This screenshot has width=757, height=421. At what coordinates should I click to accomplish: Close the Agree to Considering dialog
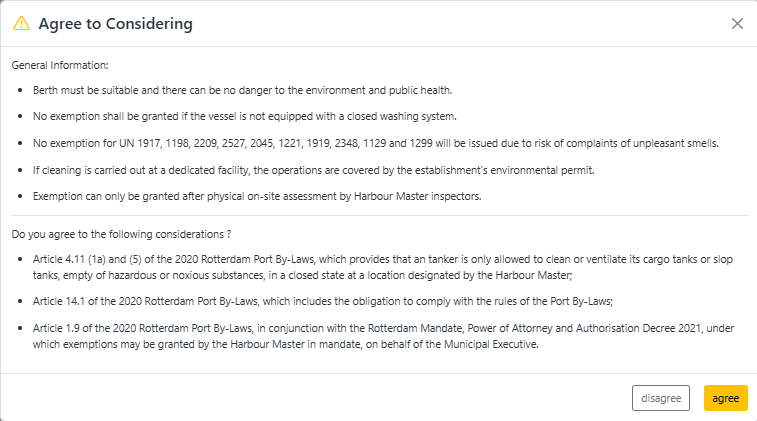pos(737,24)
